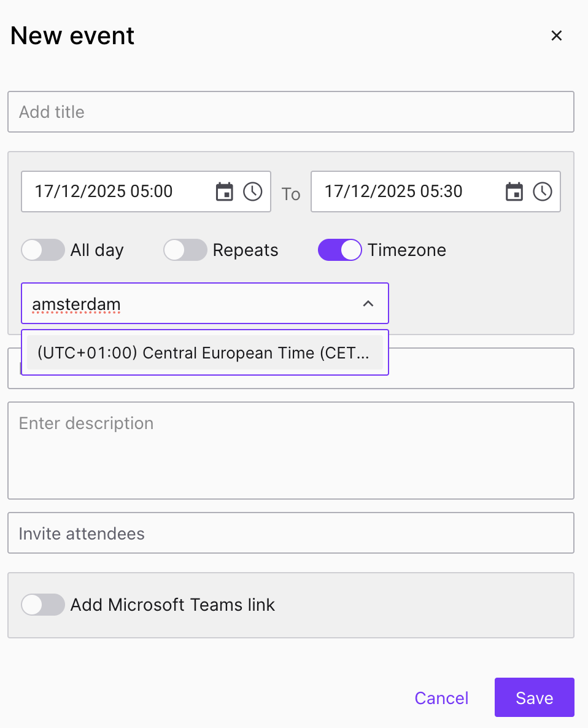Click the Cancel link
This screenshot has height=728, width=588.
point(441,698)
